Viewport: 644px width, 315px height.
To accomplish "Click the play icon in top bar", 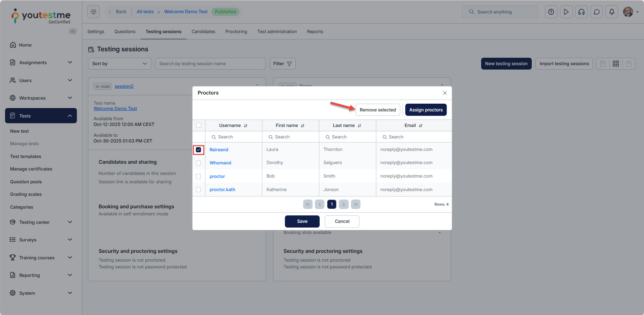I will (566, 12).
